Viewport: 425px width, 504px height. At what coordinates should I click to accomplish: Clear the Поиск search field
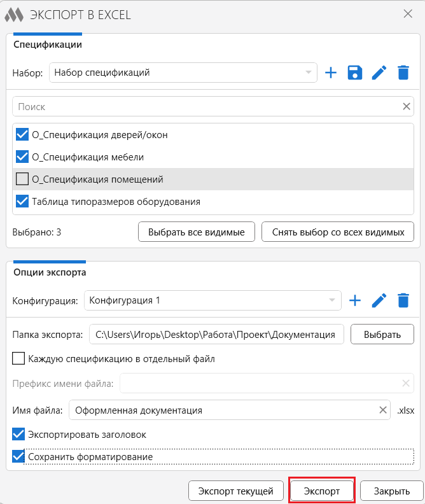[407, 107]
